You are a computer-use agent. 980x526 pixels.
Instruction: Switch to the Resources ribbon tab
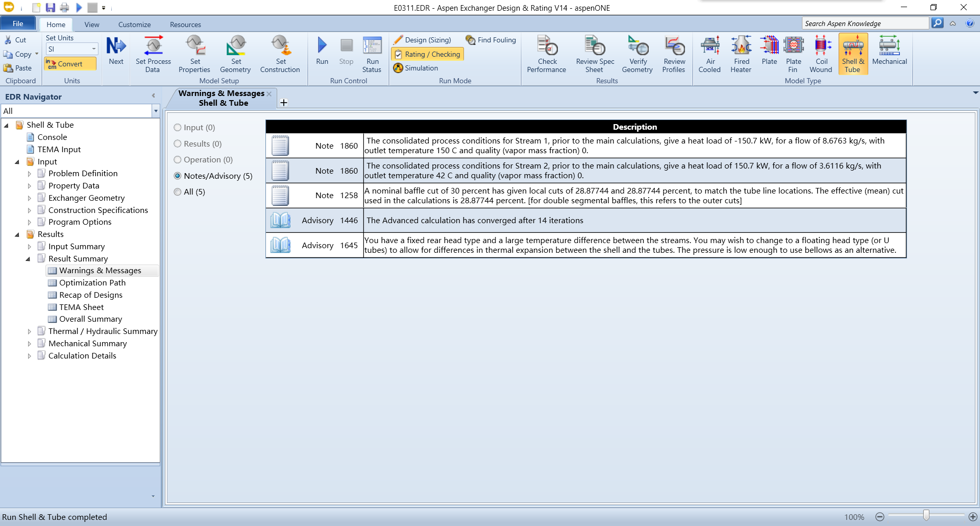[185, 25]
